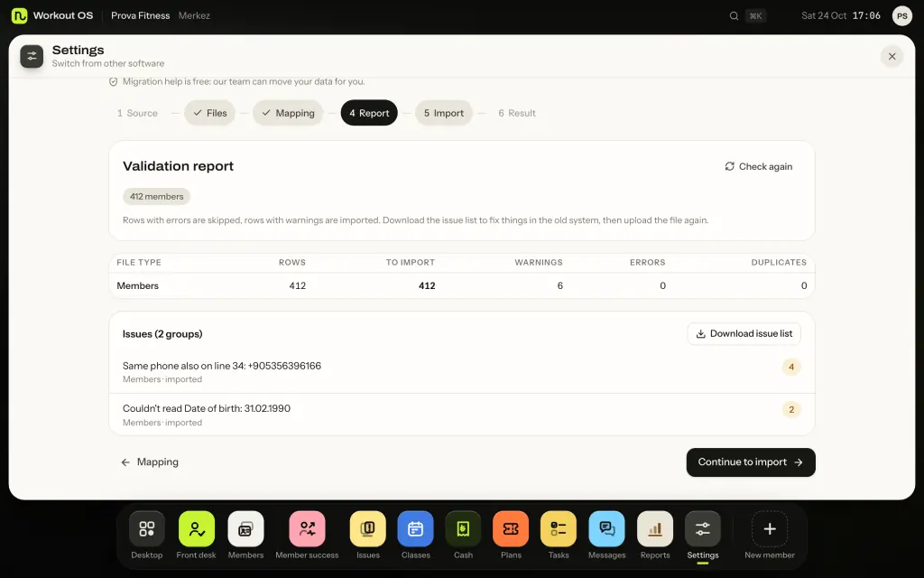Open the duplicate phone issue row

coord(462,371)
